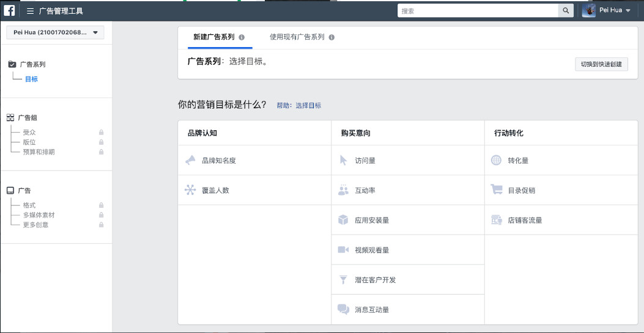The width and height of the screenshot is (644, 333).
Task: Choose the 消息互动量 objective
Action: [372, 310]
